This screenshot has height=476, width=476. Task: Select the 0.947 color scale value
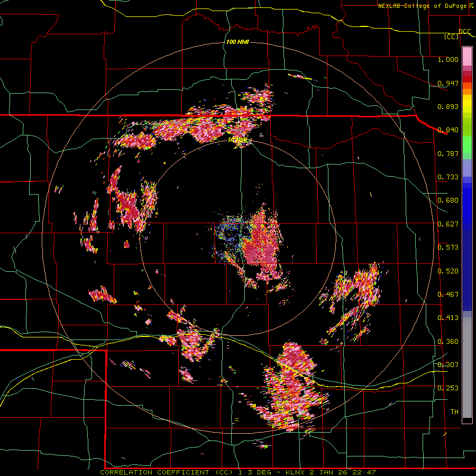tap(448, 83)
